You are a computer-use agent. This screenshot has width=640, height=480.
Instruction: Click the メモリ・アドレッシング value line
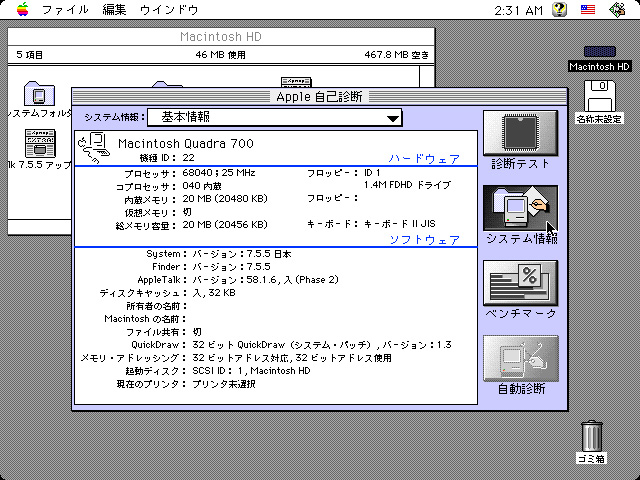point(292,358)
